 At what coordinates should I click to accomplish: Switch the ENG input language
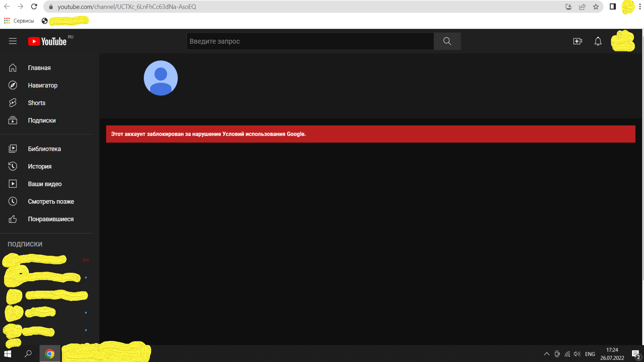(x=590, y=354)
